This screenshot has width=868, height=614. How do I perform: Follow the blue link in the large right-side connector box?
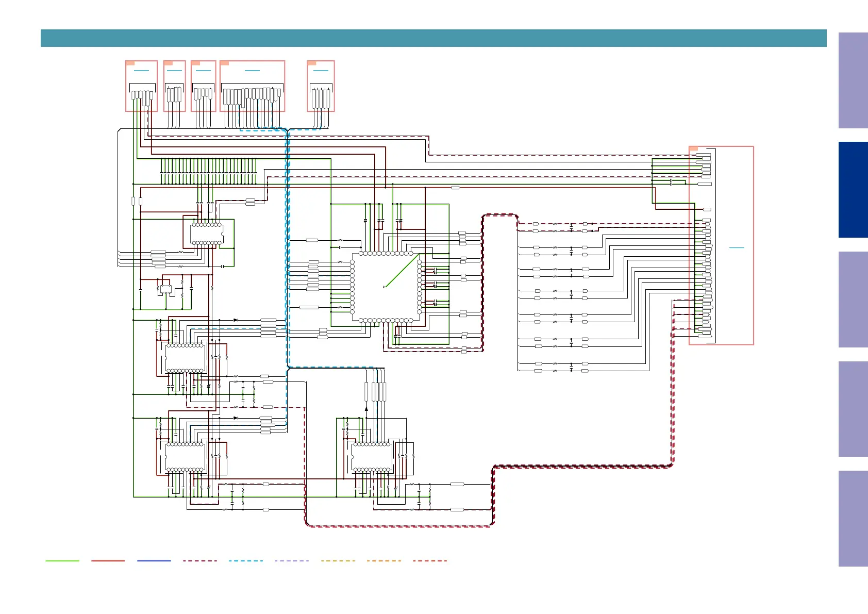737,248
